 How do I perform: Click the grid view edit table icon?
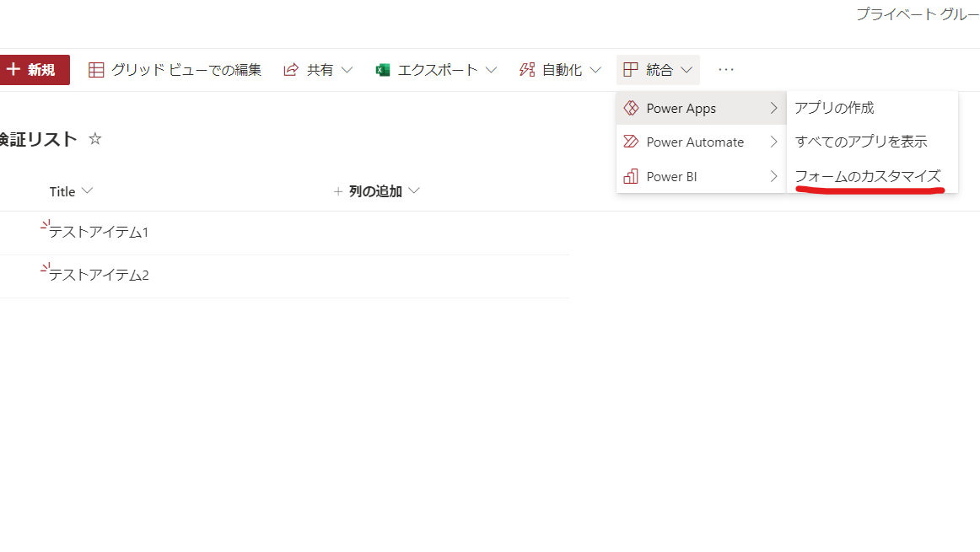[x=96, y=70]
